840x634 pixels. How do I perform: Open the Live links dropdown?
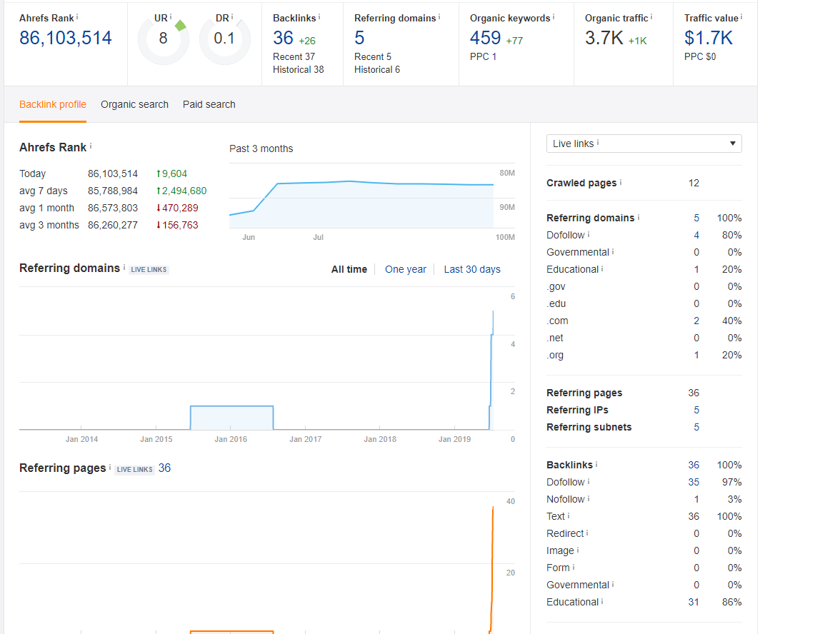[x=644, y=144]
